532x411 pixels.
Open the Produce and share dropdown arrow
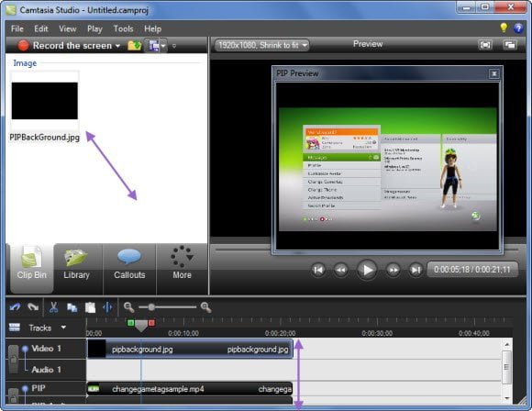click(163, 46)
